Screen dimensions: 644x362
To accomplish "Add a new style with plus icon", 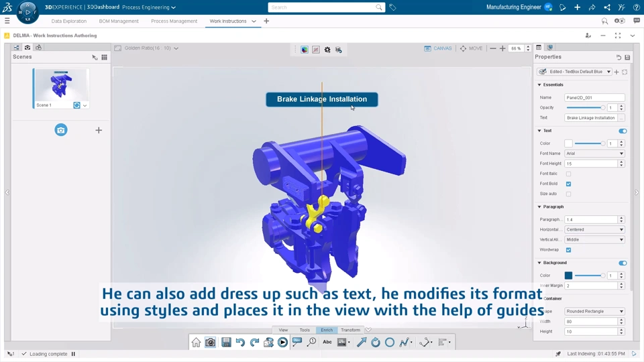I will (616, 72).
